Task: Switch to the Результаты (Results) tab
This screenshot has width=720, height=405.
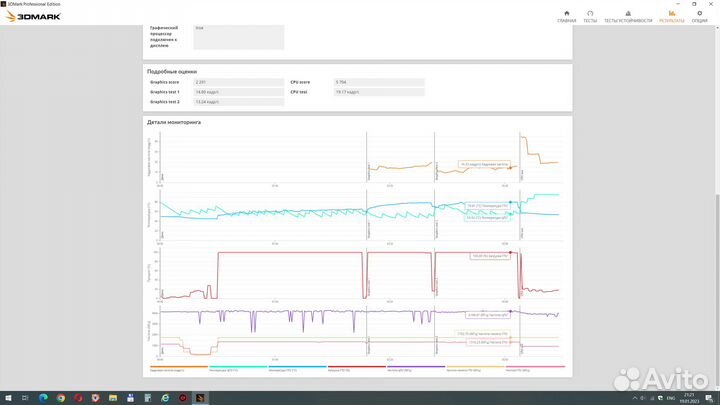Action: pos(672,17)
